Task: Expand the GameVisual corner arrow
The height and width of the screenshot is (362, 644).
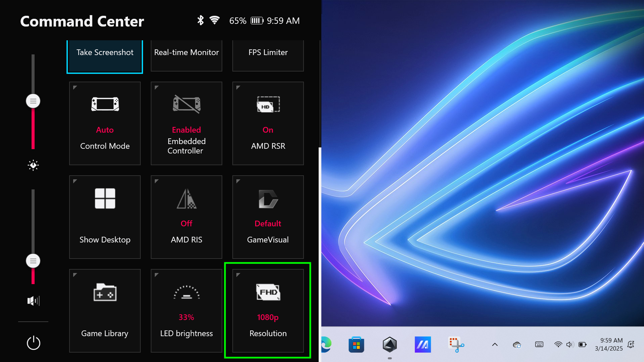Action: click(x=238, y=181)
